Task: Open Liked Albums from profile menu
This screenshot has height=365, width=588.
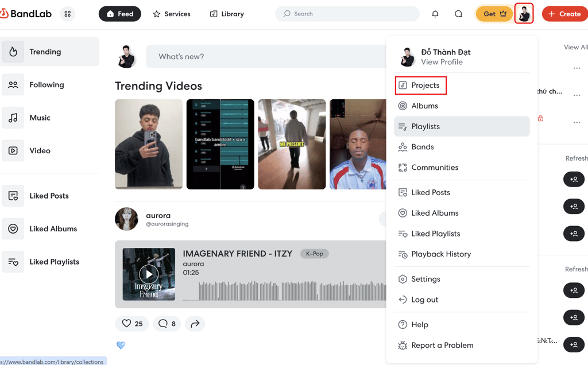Action: pos(462,213)
